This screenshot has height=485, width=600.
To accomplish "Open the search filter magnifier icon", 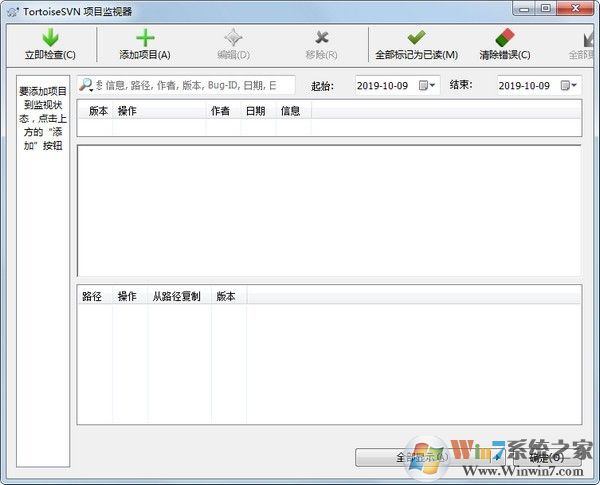I will pyautogui.click(x=86, y=85).
